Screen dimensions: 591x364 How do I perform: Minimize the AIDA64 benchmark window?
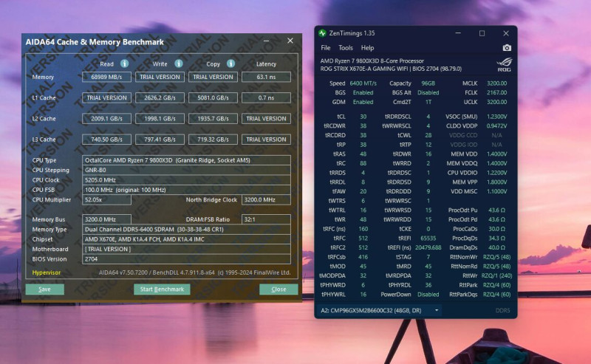[266, 41]
